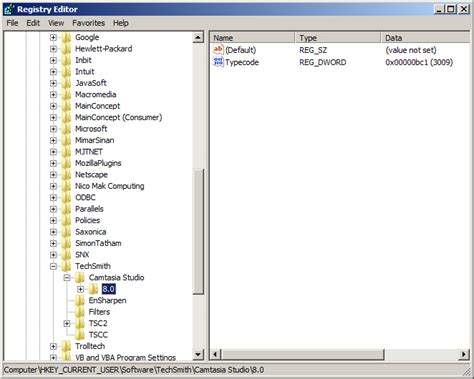
Task: Click the Inbit folder icon
Action: [x=67, y=60]
